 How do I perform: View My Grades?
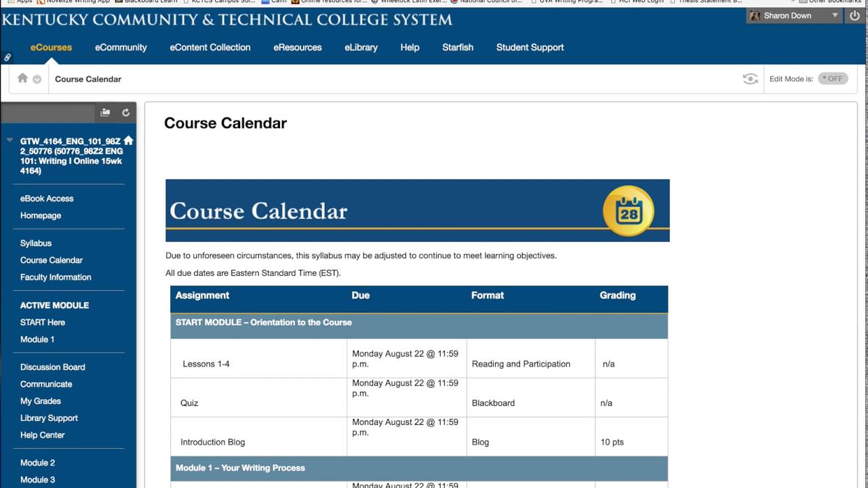pyautogui.click(x=41, y=401)
